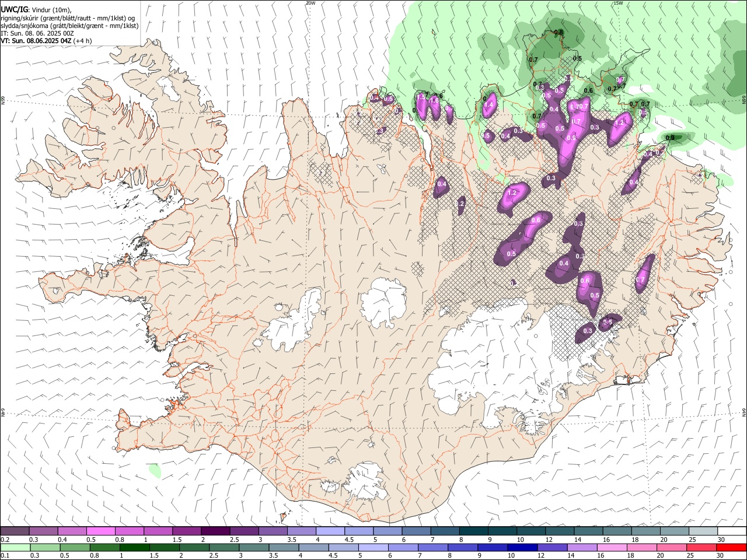The image size is (747, 560).
Task: Pick the rain legend swatch between 20 and 25
Action: [x=672, y=547]
